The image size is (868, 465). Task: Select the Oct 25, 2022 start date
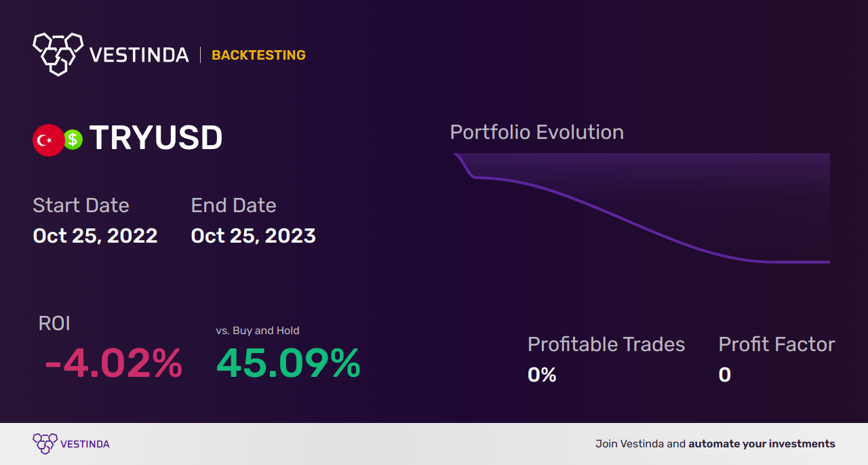click(x=95, y=236)
